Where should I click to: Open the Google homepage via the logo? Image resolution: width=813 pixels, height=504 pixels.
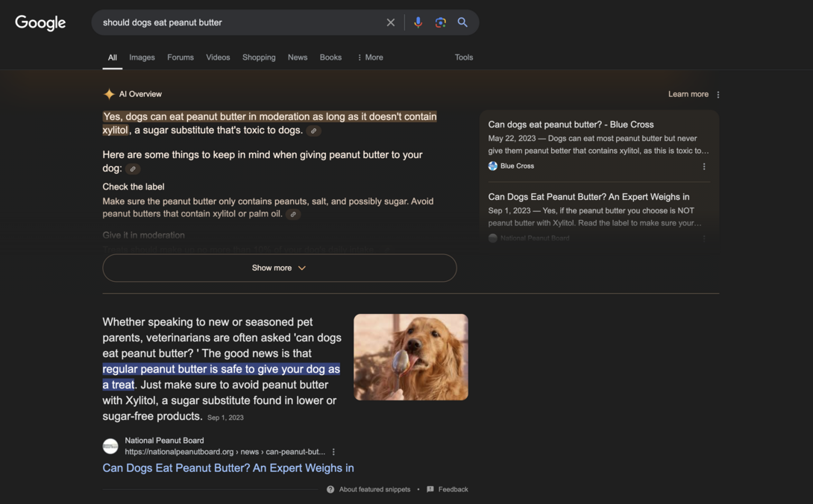pyautogui.click(x=40, y=23)
